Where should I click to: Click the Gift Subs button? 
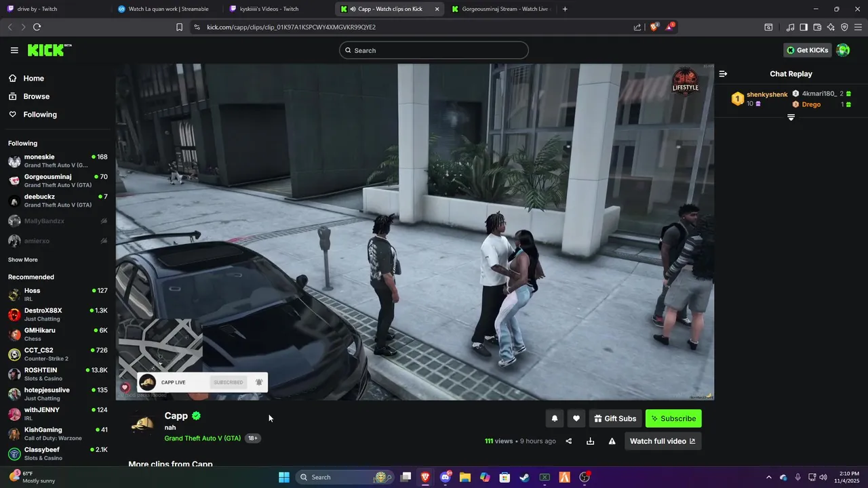tap(615, 418)
